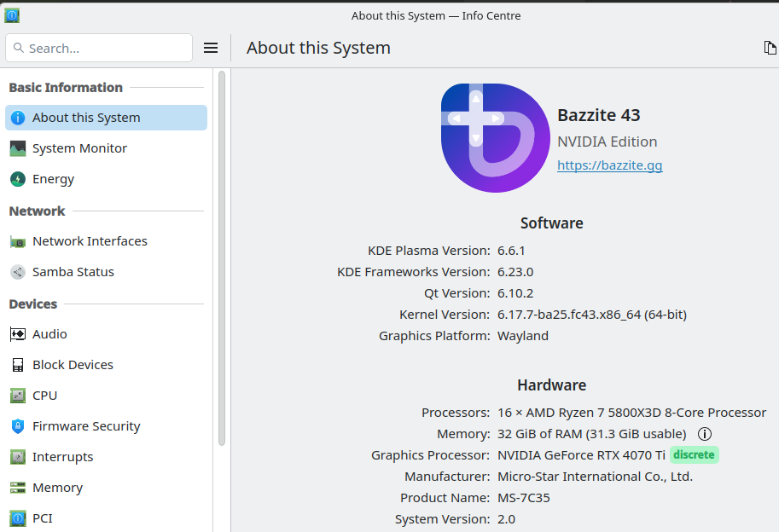Viewport: 779px width, 532px height.
Task: Click the Audio speaker icon in sidebar
Action: tap(18, 334)
